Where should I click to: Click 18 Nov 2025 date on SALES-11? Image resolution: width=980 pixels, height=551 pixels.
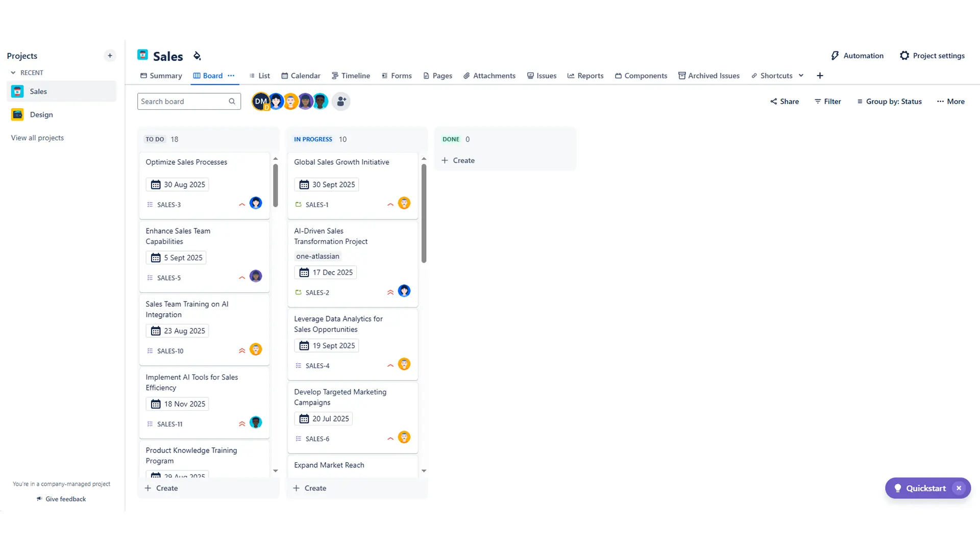click(178, 404)
